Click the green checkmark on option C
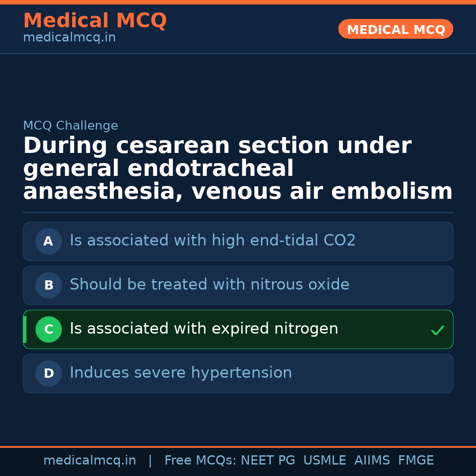This screenshot has height=476, width=476. (437, 330)
